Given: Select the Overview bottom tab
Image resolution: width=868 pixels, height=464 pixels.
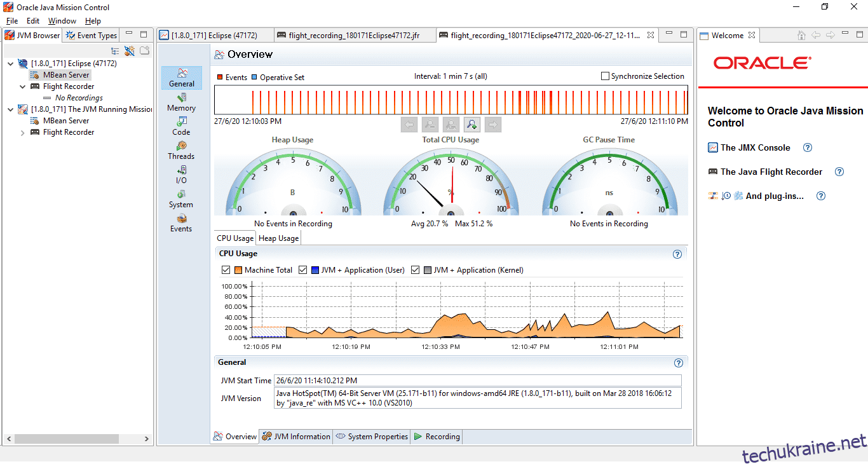Looking at the screenshot, I should [x=235, y=437].
